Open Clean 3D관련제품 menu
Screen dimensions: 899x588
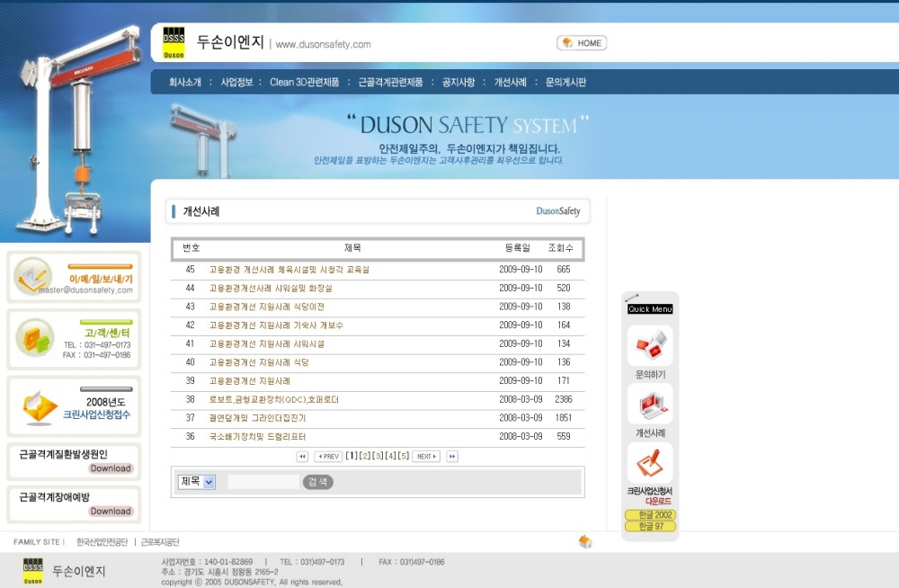point(305,82)
